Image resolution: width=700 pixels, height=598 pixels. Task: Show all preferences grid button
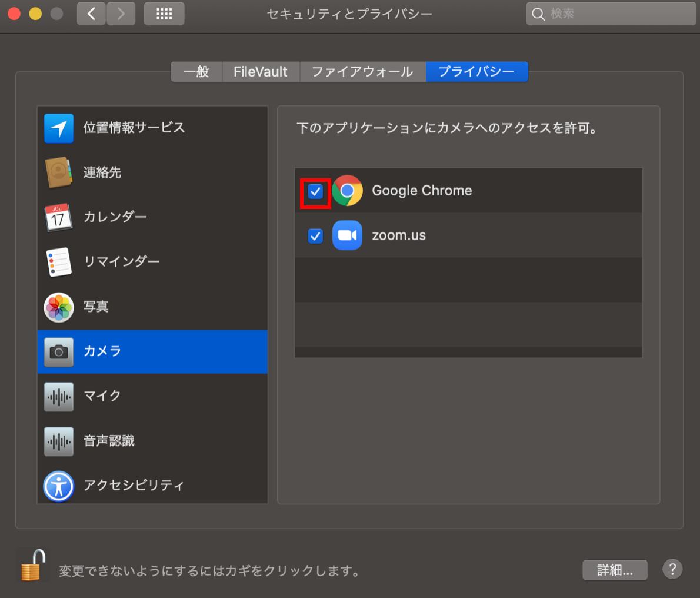click(x=164, y=14)
